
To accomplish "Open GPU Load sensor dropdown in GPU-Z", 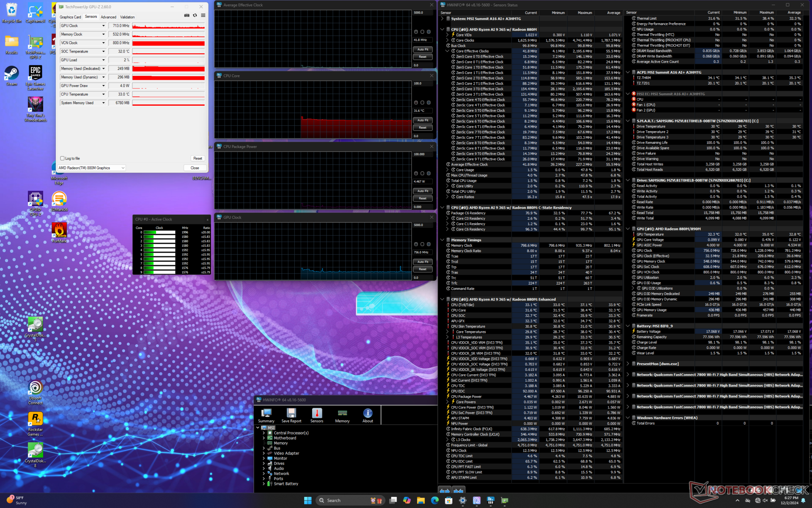I will point(103,60).
